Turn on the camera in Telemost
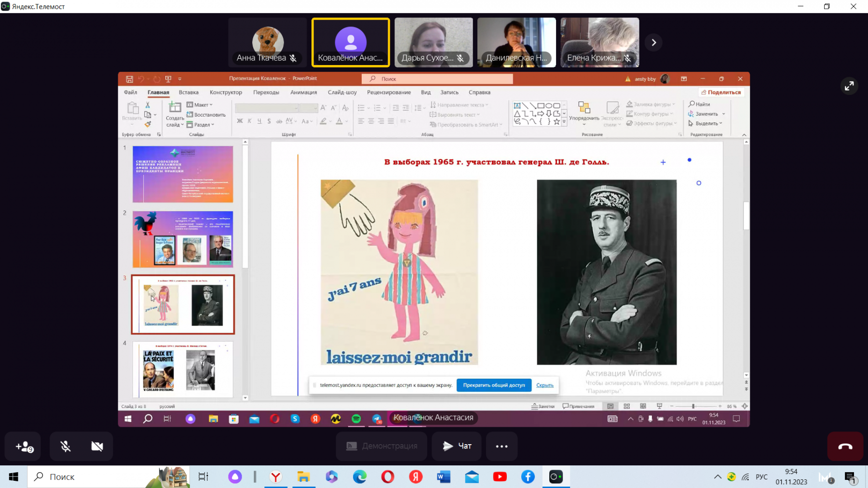The image size is (868, 488). click(x=97, y=447)
